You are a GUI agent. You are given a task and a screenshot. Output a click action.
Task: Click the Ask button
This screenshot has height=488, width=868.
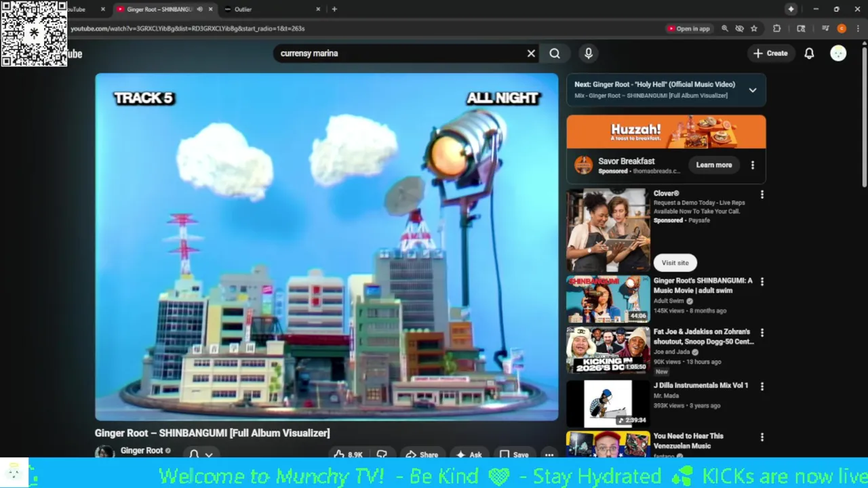click(x=469, y=454)
